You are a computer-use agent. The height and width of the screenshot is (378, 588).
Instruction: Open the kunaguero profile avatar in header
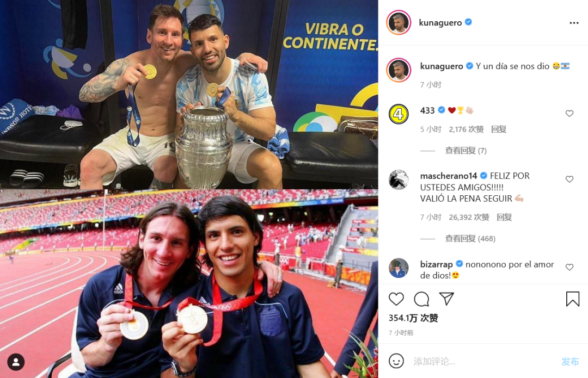click(x=398, y=22)
